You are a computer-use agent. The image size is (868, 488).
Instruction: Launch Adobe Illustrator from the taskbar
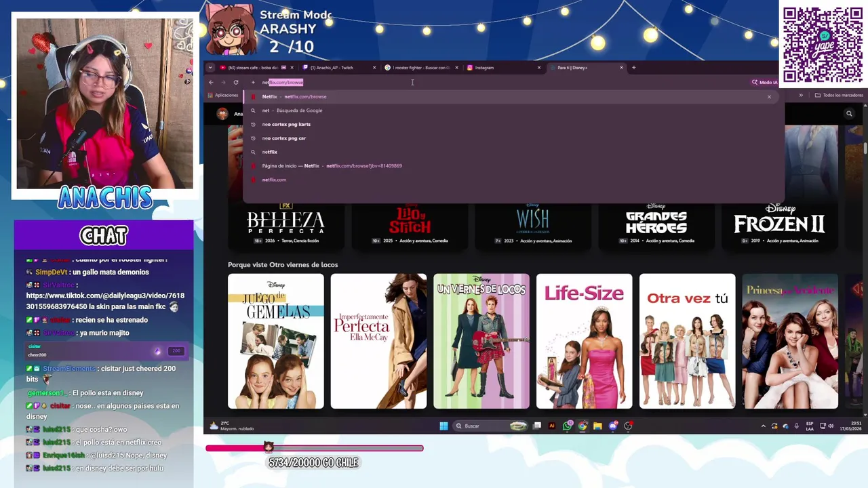coord(552,426)
